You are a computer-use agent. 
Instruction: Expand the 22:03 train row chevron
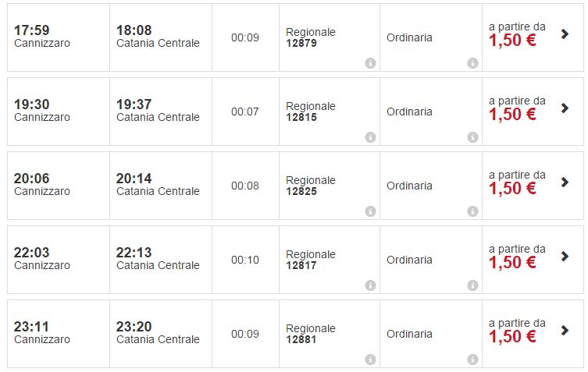[x=565, y=257]
